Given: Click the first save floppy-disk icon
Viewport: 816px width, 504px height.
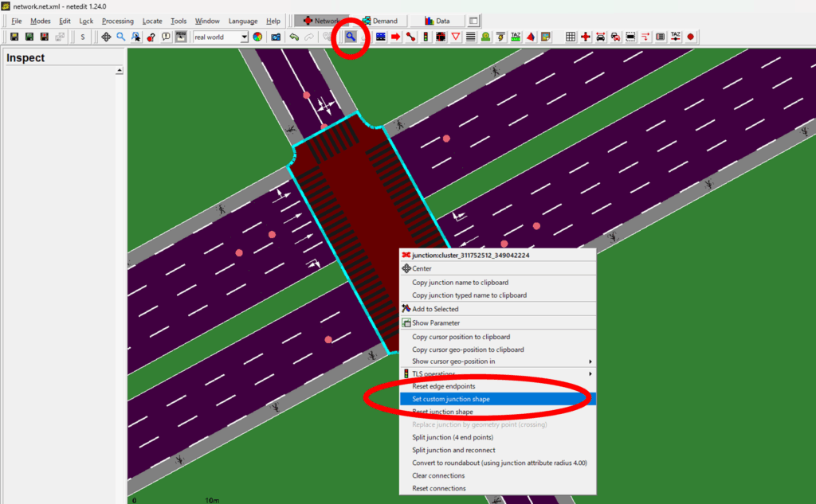Looking at the screenshot, I should [x=14, y=37].
